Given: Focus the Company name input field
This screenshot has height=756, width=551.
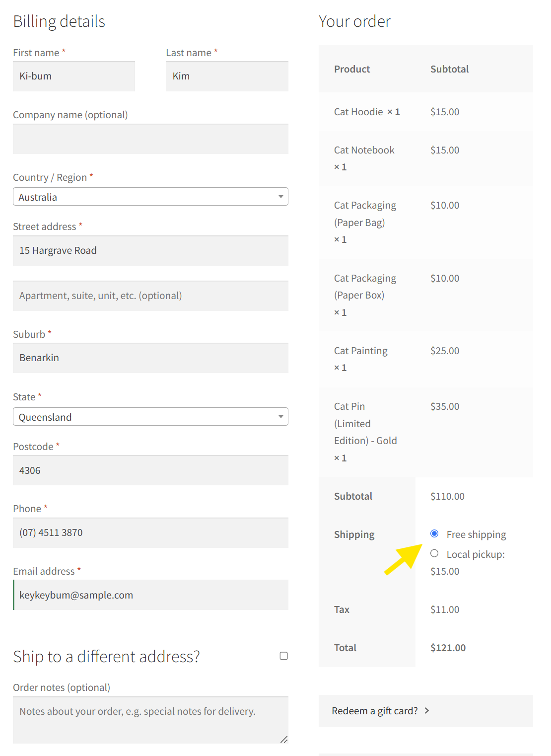Looking at the screenshot, I should 150,139.
